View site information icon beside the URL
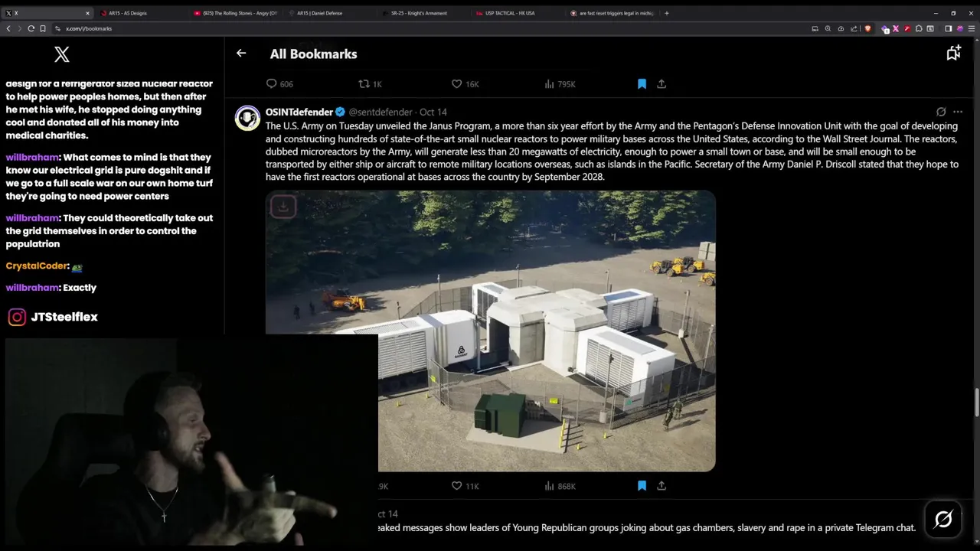This screenshot has width=980, height=551. (x=59, y=28)
